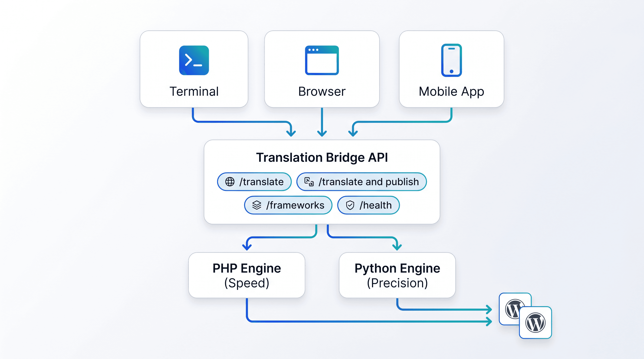Click the Mobile App label text
Viewport: 644px width, 359px height.
pos(451,92)
